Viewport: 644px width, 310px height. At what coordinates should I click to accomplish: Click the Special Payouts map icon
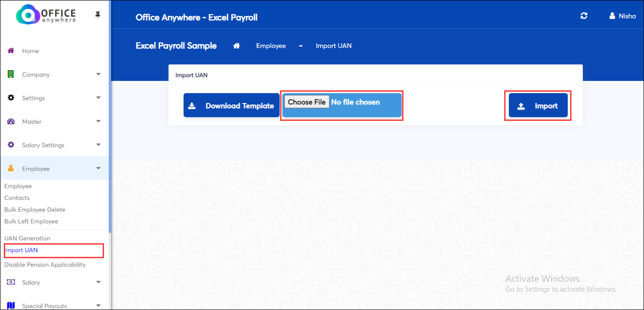tap(11, 306)
